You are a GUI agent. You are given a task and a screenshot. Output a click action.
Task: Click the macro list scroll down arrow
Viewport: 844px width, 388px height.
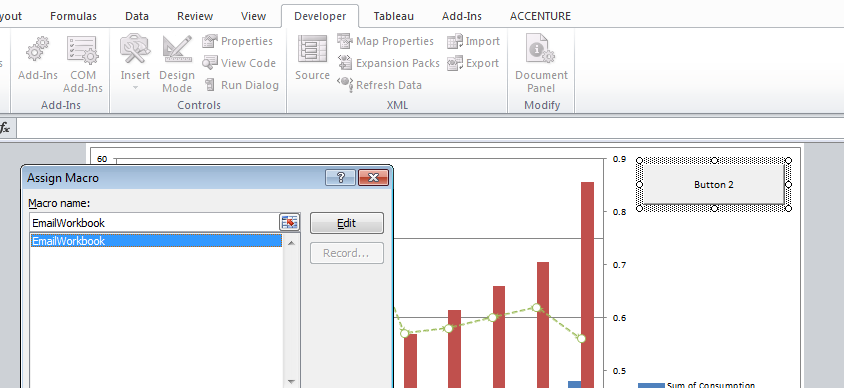coord(291,382)
